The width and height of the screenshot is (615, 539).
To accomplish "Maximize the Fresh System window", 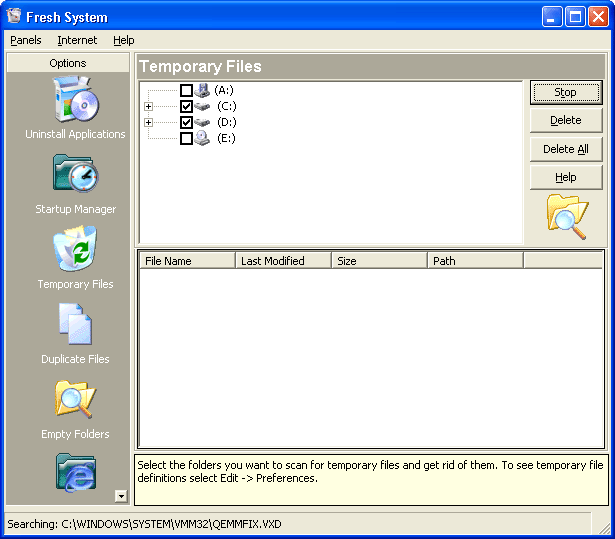I will 575,17.
